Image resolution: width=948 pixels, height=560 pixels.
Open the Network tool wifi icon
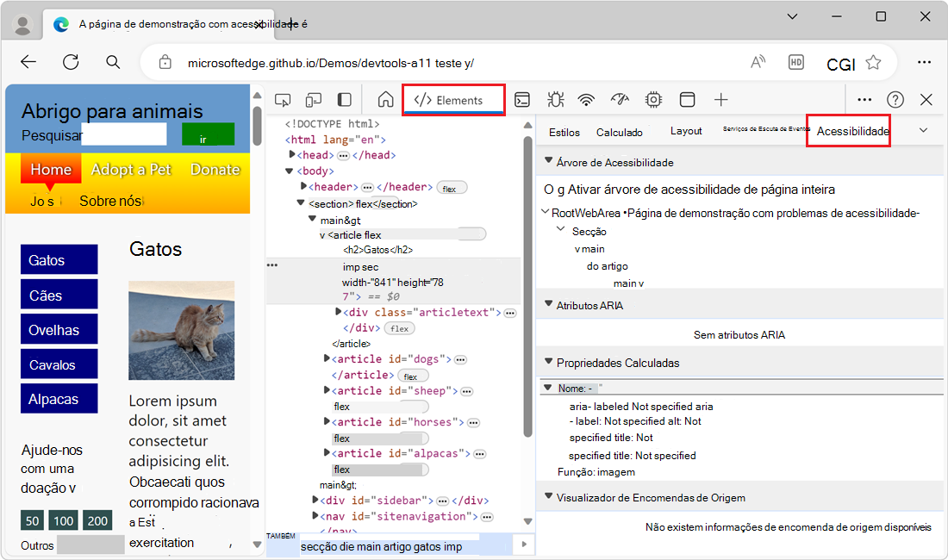point(586,100)
